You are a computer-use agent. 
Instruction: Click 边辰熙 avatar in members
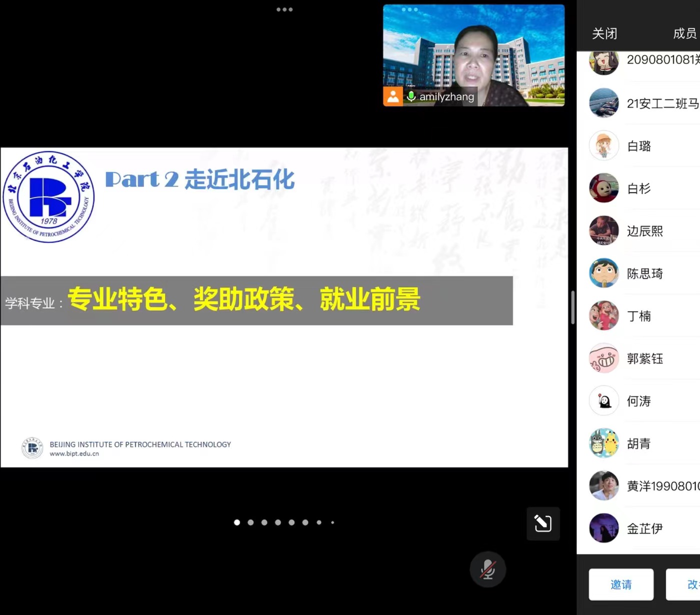coord(604,231)
